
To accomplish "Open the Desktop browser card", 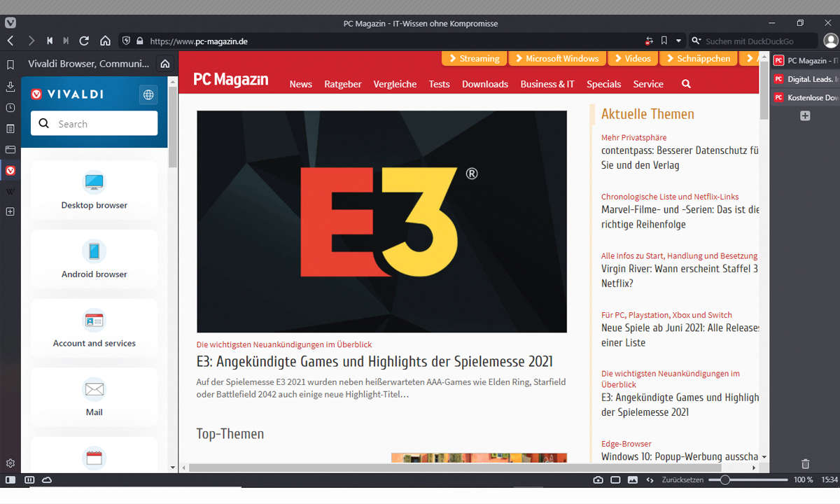I will [x=94, y=191].
